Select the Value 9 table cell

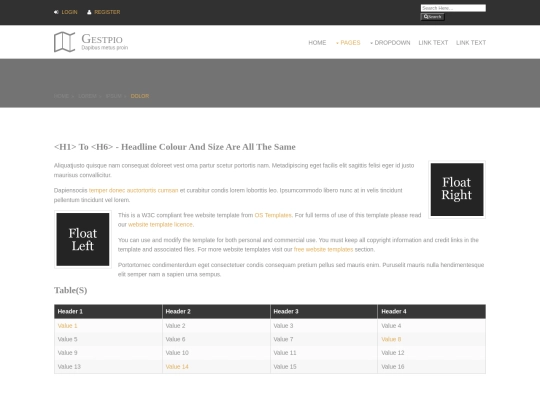[x=108, y=353]
